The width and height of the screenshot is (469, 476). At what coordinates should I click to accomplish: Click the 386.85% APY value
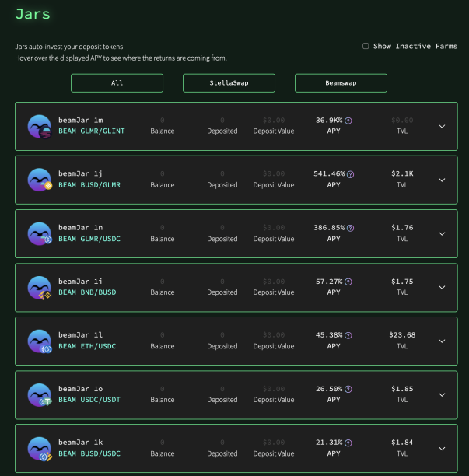pyautogui.click(x=329, y=228)
